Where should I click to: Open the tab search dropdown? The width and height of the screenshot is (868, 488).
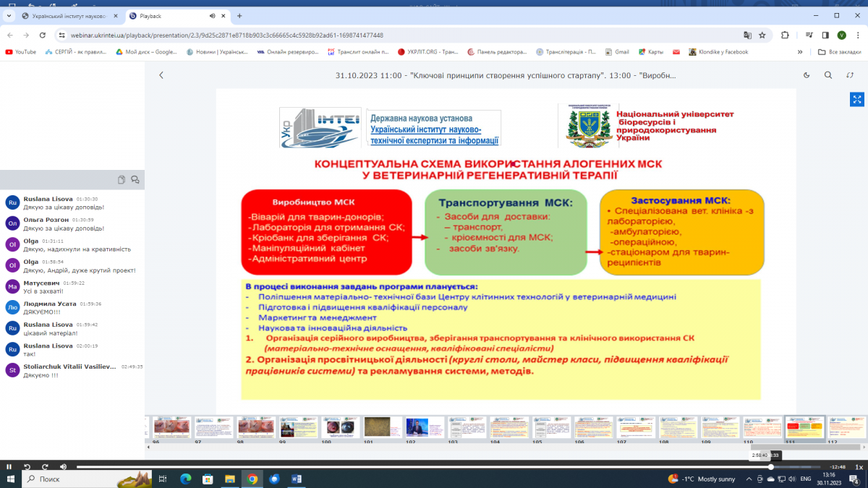pos(8,15)
